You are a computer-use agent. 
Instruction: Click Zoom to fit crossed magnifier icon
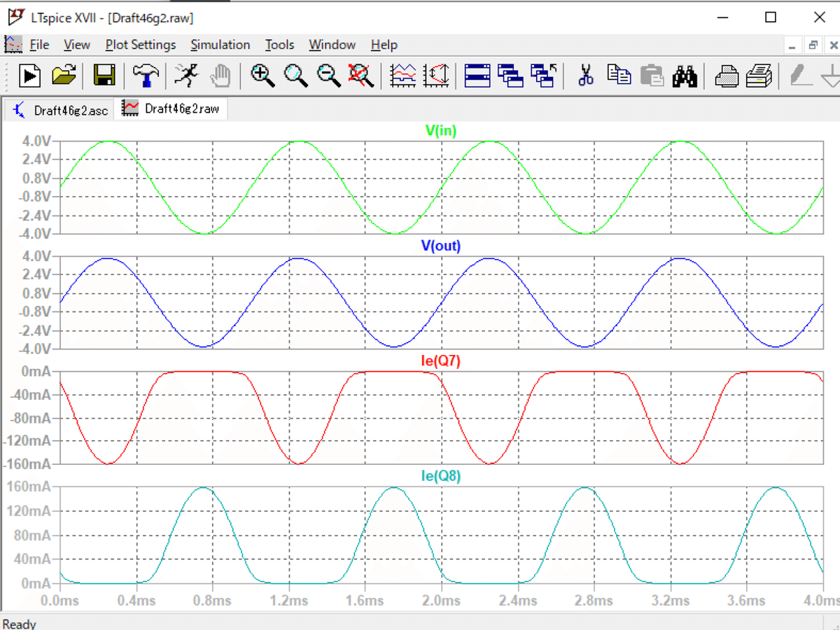[x=361, y=75]
